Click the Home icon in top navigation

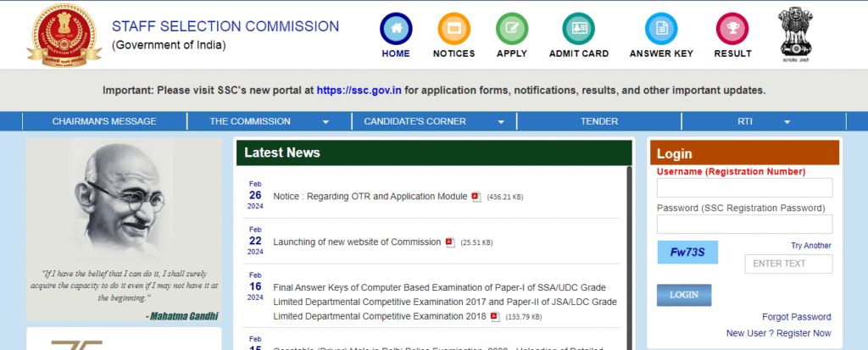coord(395,29)
